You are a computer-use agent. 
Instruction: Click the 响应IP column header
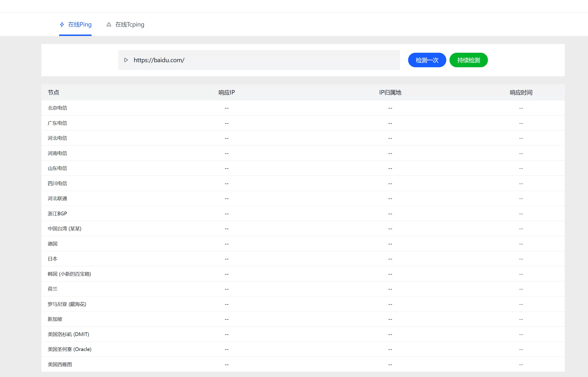(x=226, y=93)
